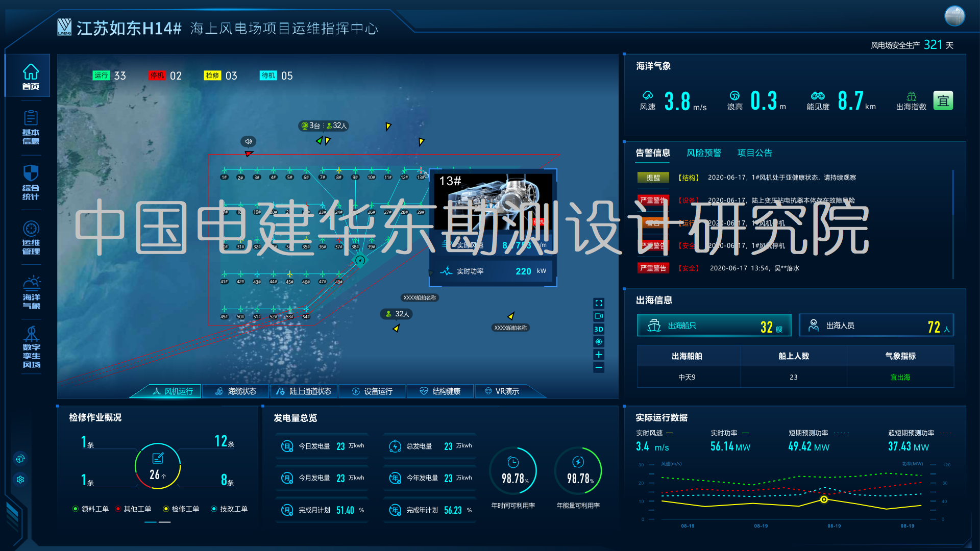Screen dimensions: 980x551
Task: Switch to the 风险预警 tab
Action: 704,153
